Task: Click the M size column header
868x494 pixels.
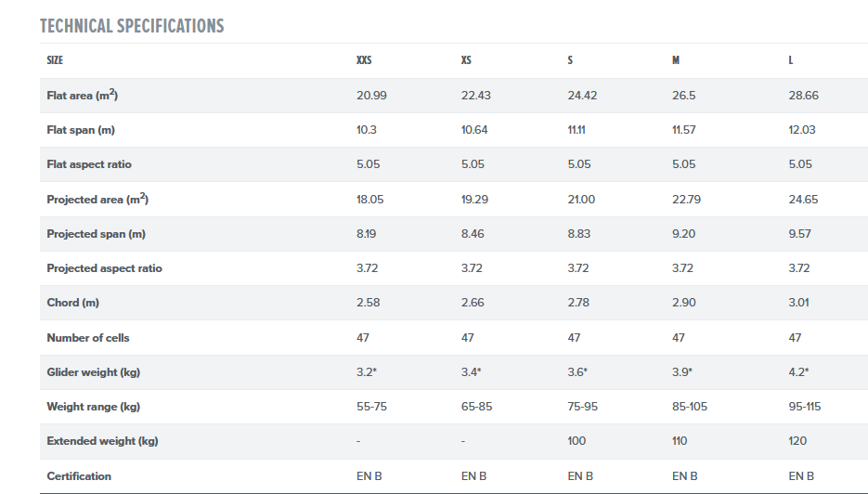Action: point(676,60)
